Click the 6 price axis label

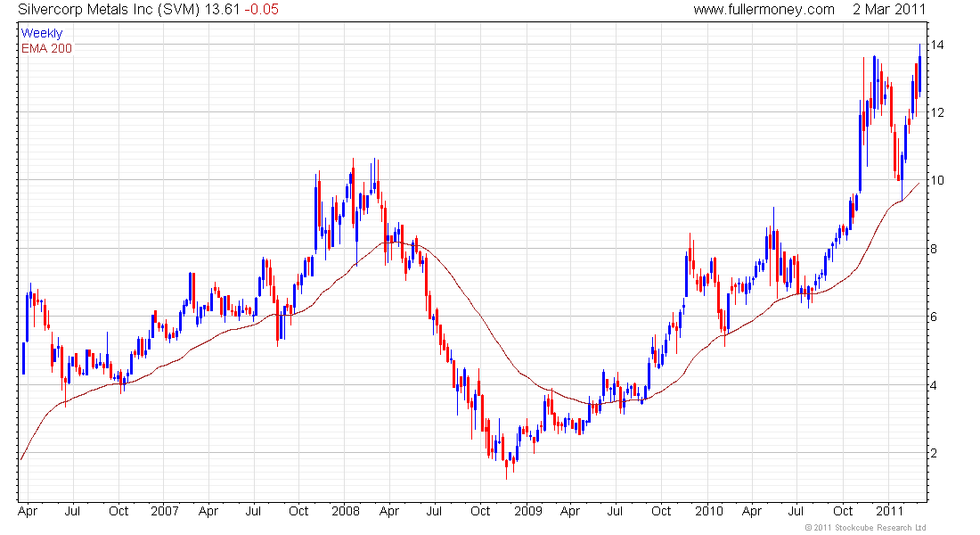click(x=935, y=317)
